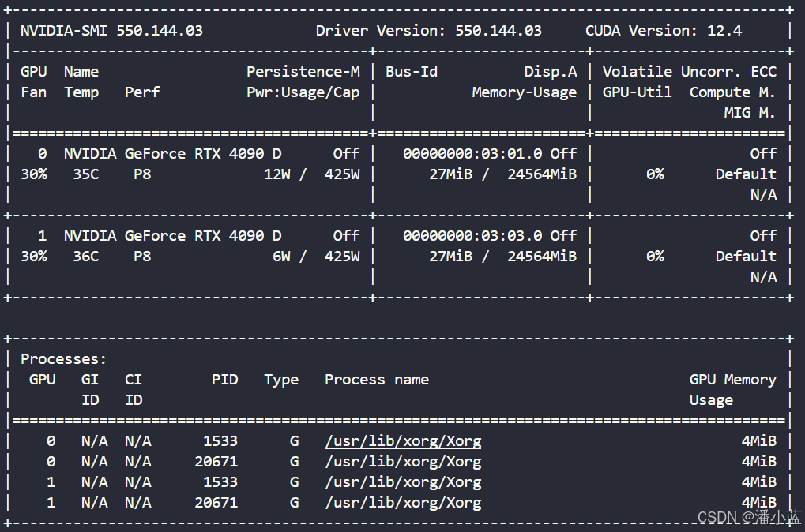Select the 36C temperature of GPU 1

tap(85, 256)
